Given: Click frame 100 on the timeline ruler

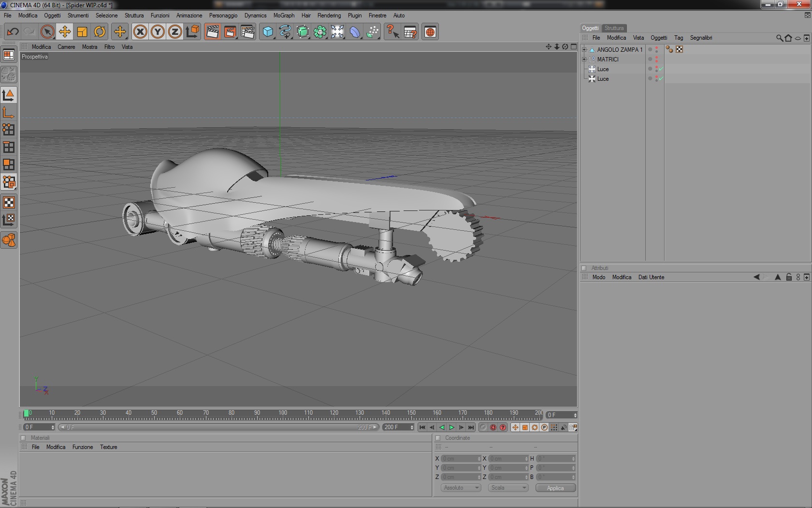Looking at the screenshot, I should click(x=283, y=415).
